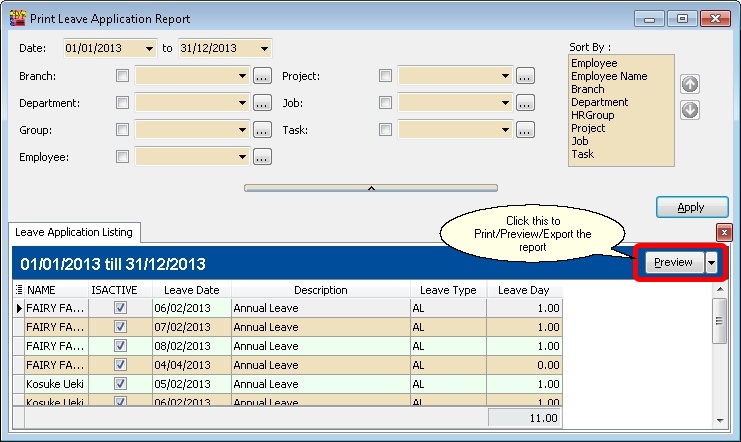Viewport: 741px width, 442px height.
Task: Click the grid column chooser icon beside NAME
Action: (x=19, y=290)
